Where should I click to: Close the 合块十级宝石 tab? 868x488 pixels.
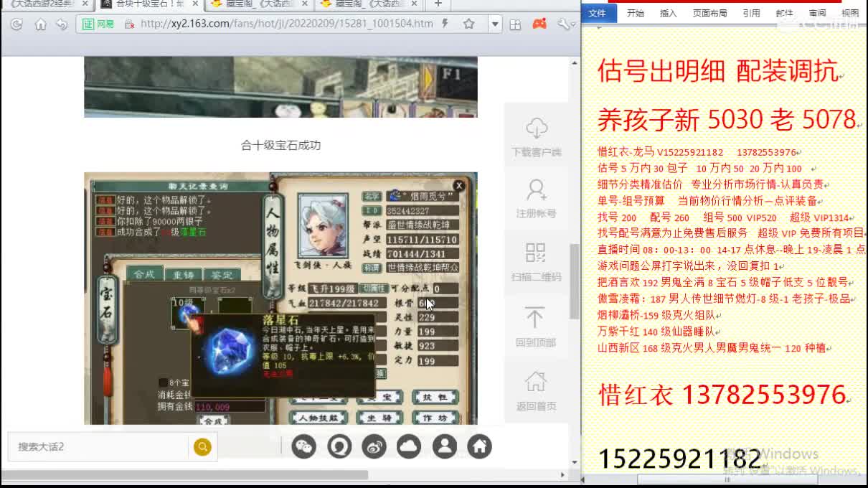[195, 4]
